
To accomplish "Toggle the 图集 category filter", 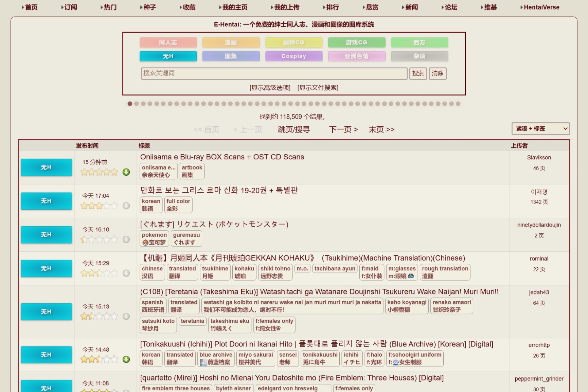I will 231,56.
